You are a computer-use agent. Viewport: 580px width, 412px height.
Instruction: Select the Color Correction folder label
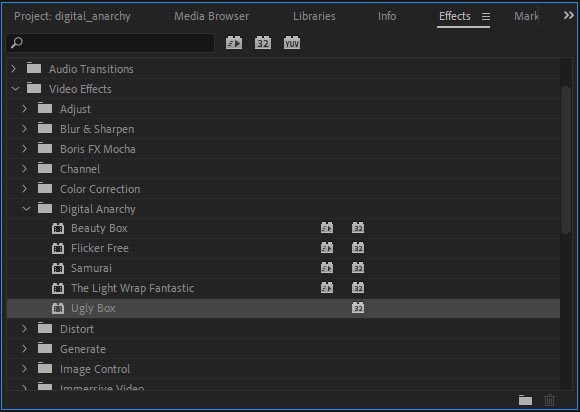click(x=100, y=189)
